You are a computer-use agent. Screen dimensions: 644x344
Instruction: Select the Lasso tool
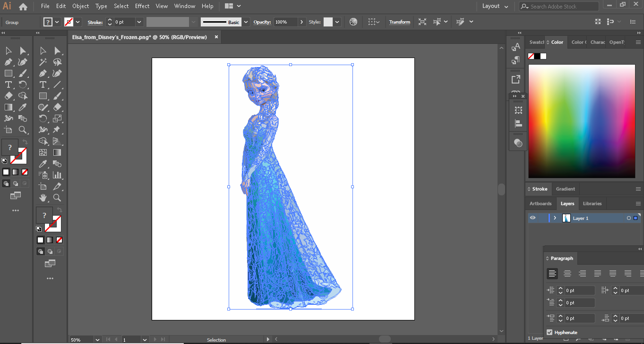point(57,62)
